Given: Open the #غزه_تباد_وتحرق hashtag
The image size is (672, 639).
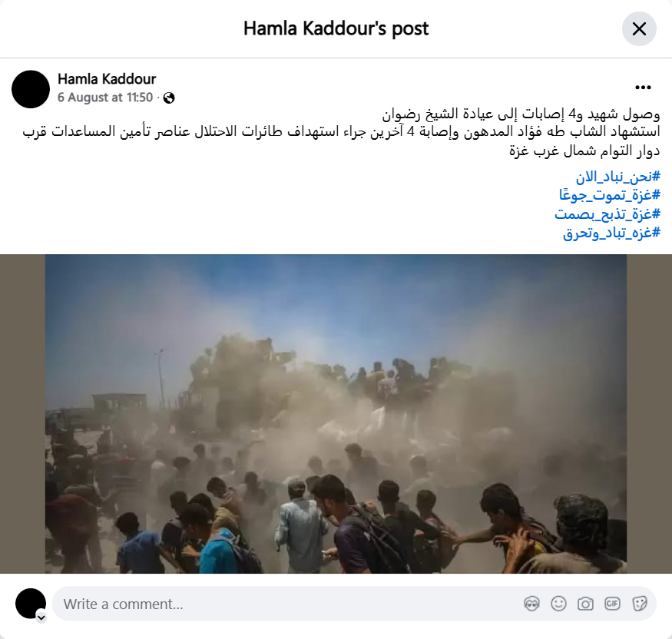Looking at the screenshot, I should click(611, 233).
